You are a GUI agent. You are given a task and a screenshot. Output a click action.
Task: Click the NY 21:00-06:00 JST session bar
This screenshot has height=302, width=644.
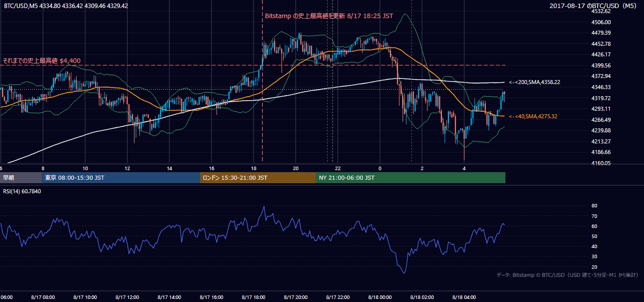(x=411, y=178)
